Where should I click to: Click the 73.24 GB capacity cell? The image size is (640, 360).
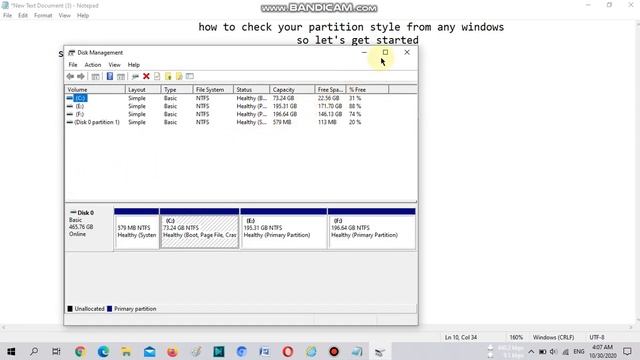click(x=283, y=98)
